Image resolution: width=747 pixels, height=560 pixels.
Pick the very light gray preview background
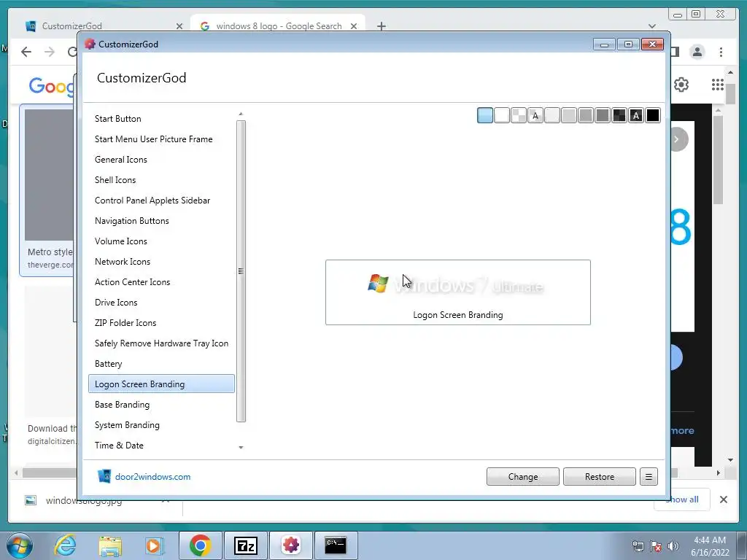(x=552, y=115)
